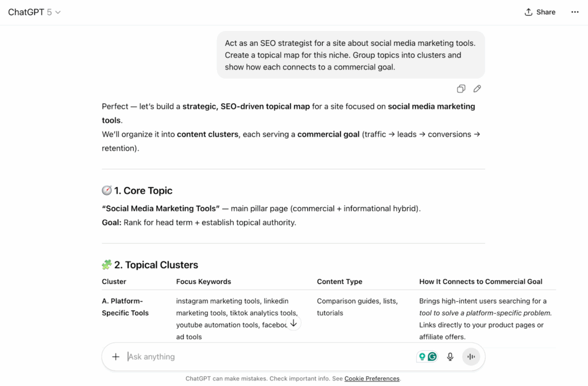The width and height of the screenshot is (588, 386).
Task: Click the edit message pencil icon
Action: (x=477, y=89)
